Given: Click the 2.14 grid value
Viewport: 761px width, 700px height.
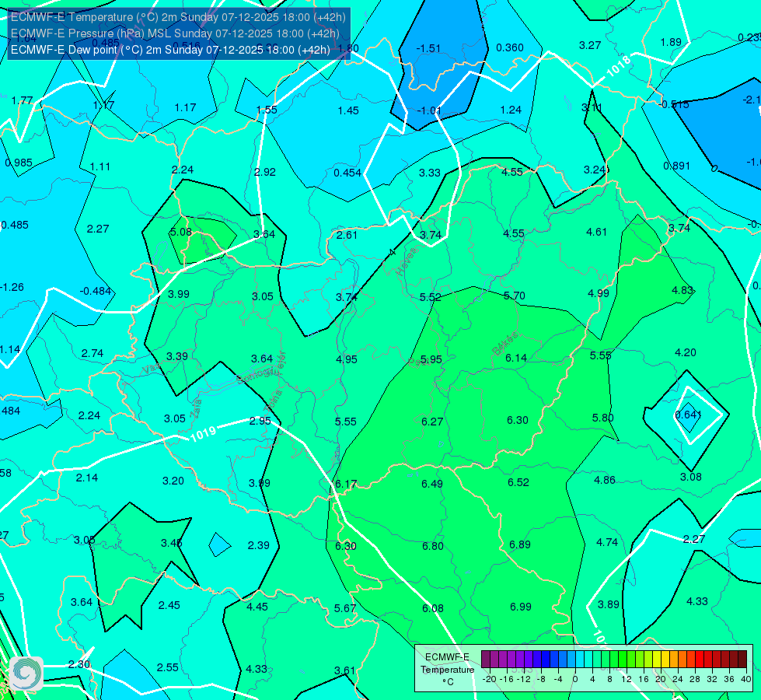Looking at the screenshot, I should click(x=87, y=478).
